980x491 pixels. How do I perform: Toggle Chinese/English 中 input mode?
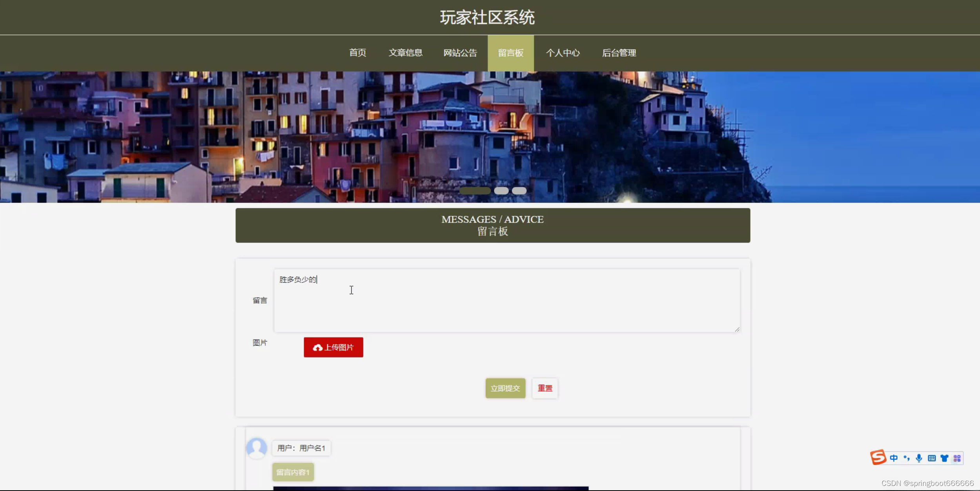click(x=894, y=458)
